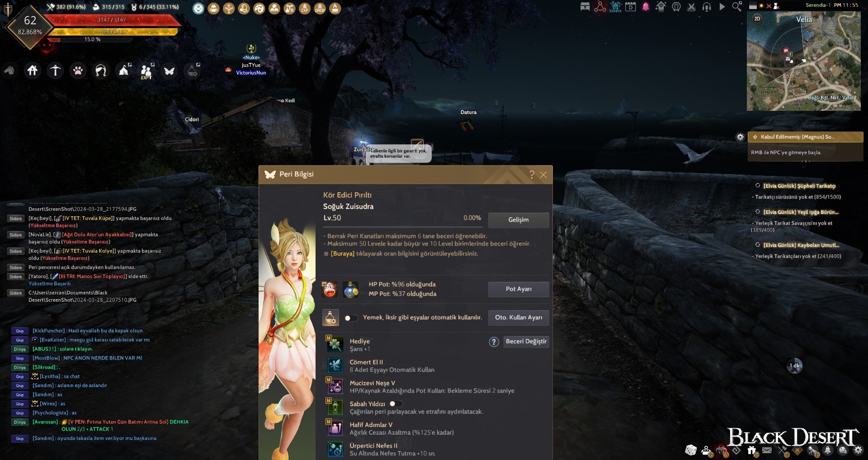Click the magnifier buff icon
The height and width of the screenshot is (460, 868).
coord(244,8)
